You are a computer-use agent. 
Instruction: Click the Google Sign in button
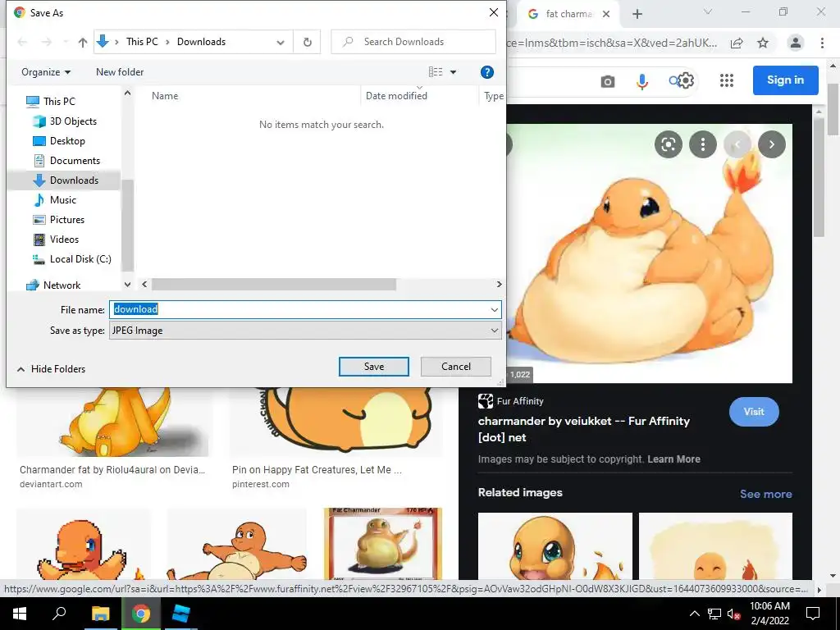pyautogui.click(x=785, y=80)
